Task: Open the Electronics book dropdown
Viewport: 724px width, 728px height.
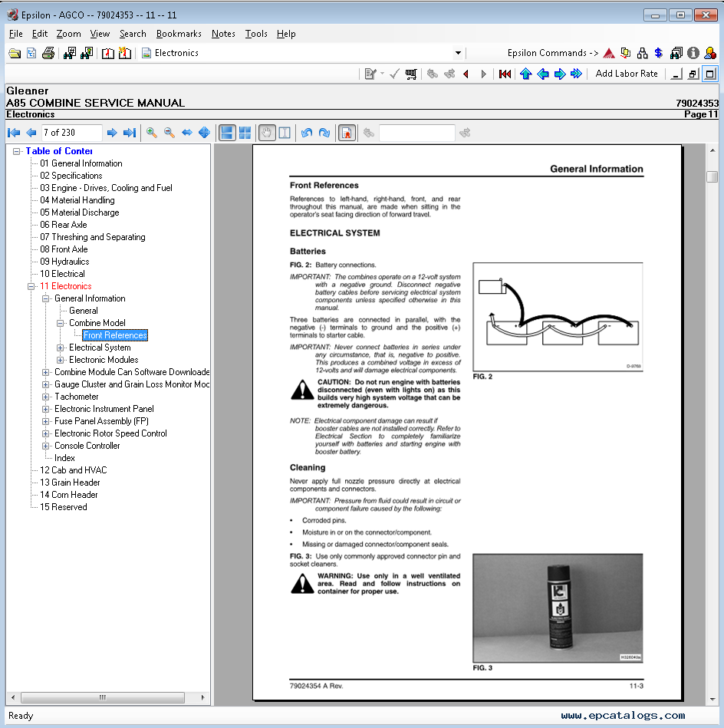Action: (x=458, y=53)
